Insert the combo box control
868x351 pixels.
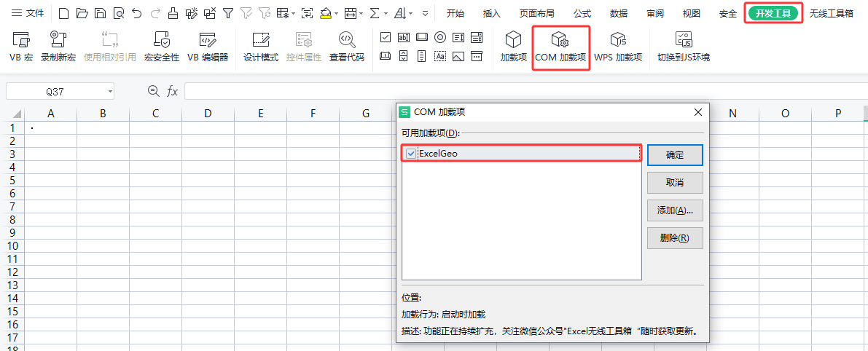[477, 38]
